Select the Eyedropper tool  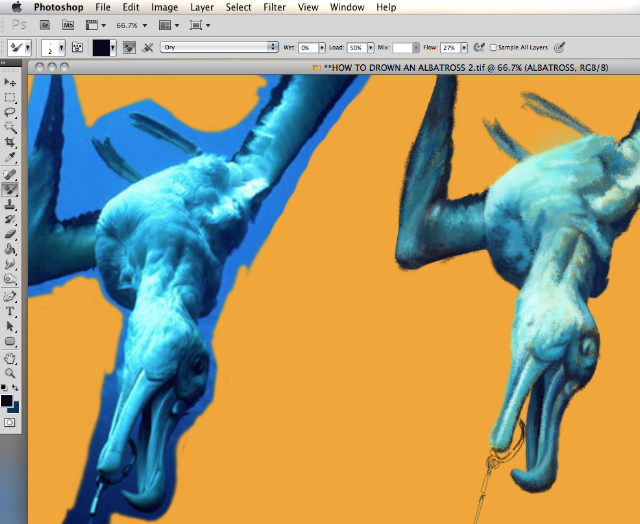pos(10,157)
